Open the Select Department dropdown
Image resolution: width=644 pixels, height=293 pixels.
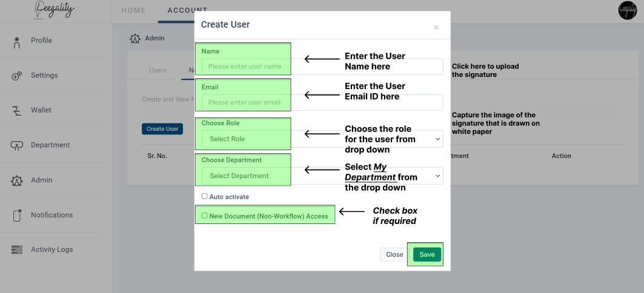322,176
